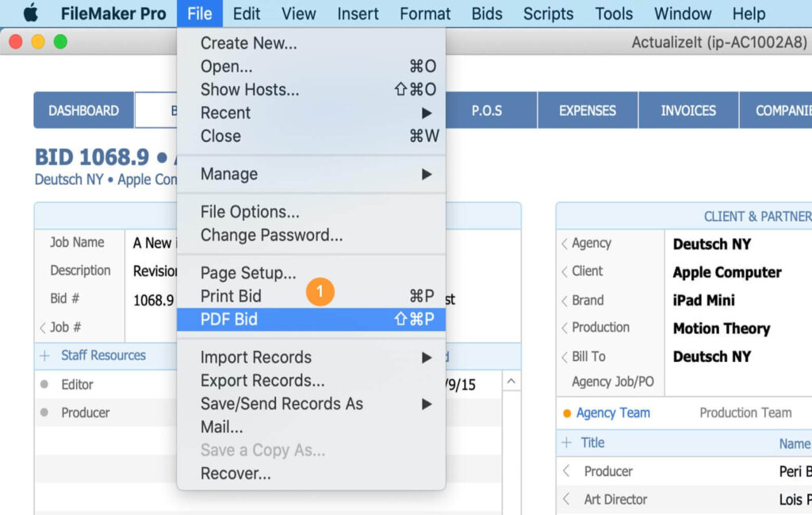Open the View menu
Viewport: 812px width, 515px height.
click(298, 13)
